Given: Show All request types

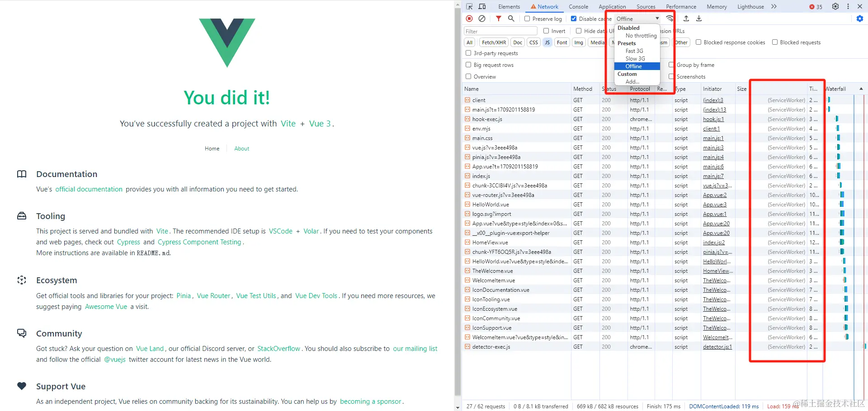Looking at the screenshot, I should [x=470, y=42].
